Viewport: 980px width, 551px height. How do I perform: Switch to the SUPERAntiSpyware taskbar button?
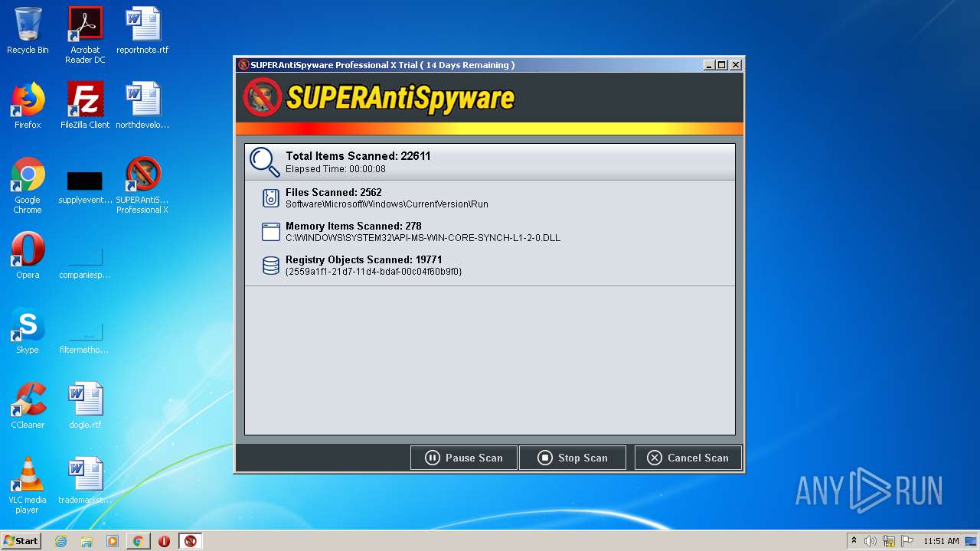(191, 541)
